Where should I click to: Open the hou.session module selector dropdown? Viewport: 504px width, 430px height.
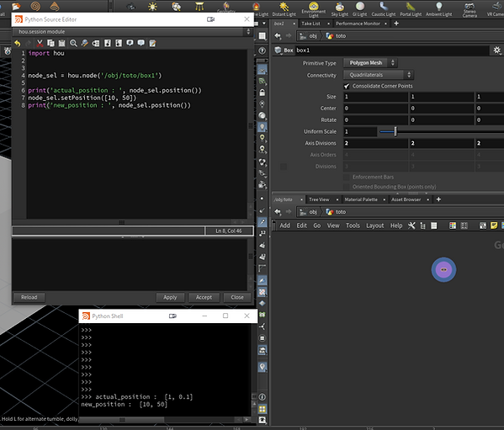[132, 31]
